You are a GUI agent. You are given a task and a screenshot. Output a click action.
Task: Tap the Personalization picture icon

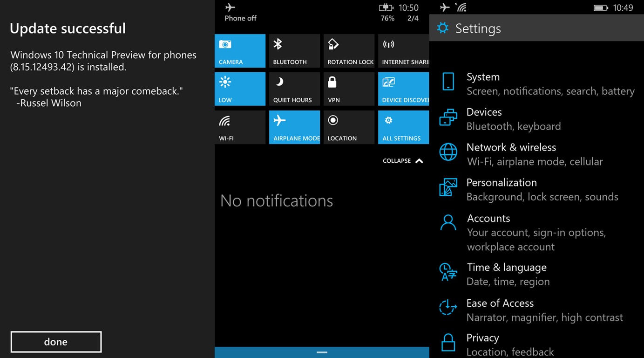(448, 187)
